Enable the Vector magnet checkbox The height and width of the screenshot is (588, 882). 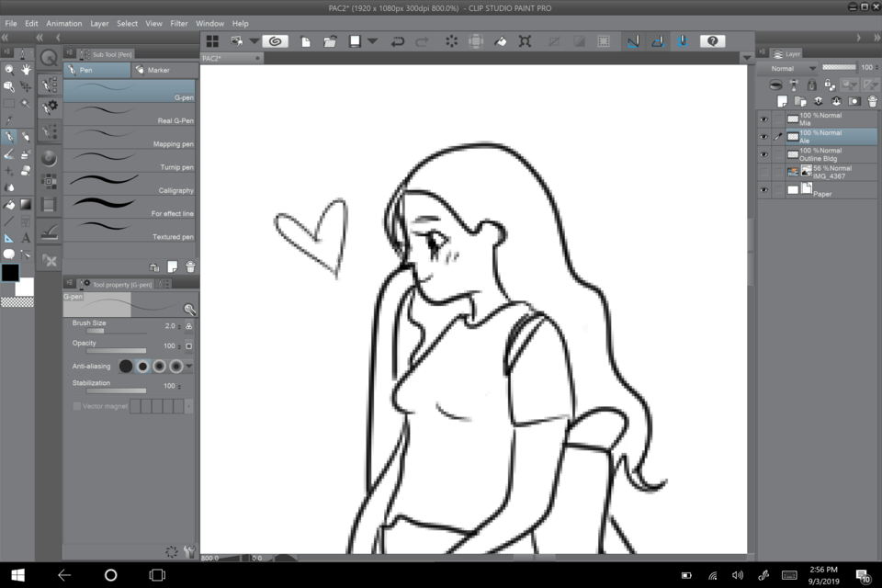coord(77,406)
